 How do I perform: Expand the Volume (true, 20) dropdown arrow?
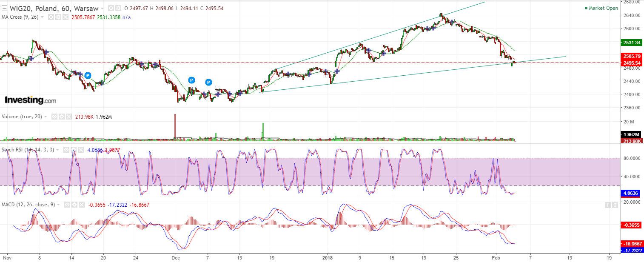[x=46, y=117]
